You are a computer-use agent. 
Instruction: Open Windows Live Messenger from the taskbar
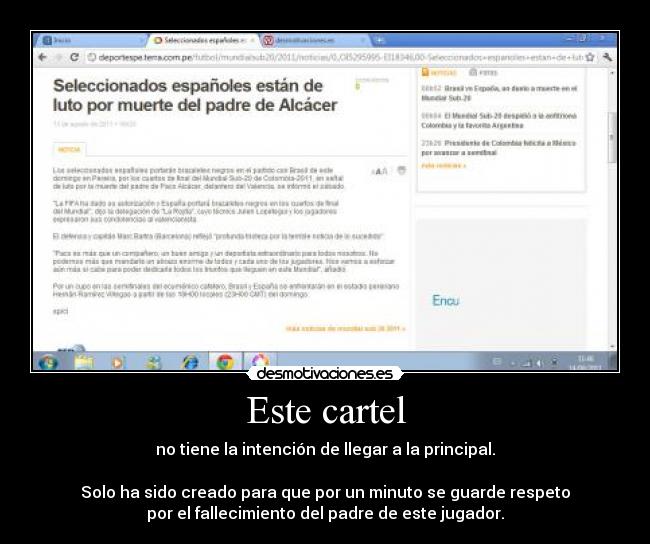pyautogui.click(x=153, y=362)
